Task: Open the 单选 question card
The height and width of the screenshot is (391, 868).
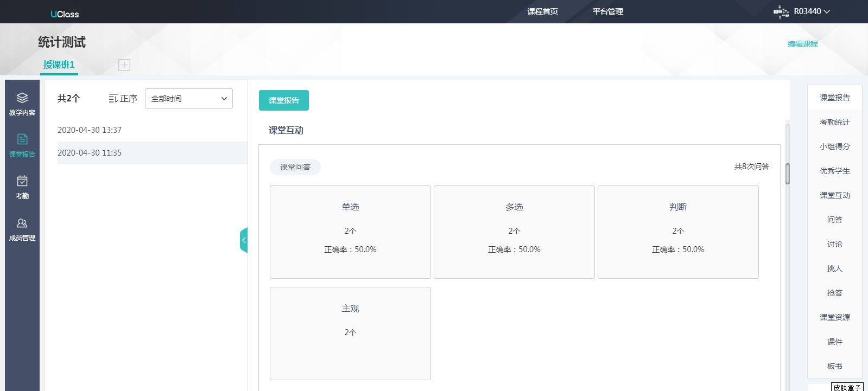Action: click(x=350, y=232)
